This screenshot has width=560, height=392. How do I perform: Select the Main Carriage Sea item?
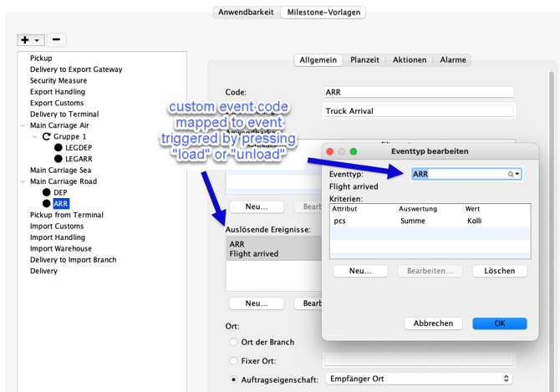click(60, 171)
